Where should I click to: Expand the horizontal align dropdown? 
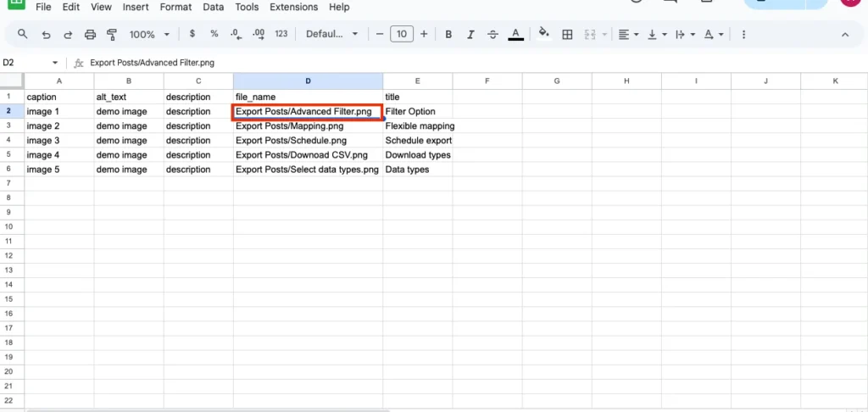click(x=628, y=35)
